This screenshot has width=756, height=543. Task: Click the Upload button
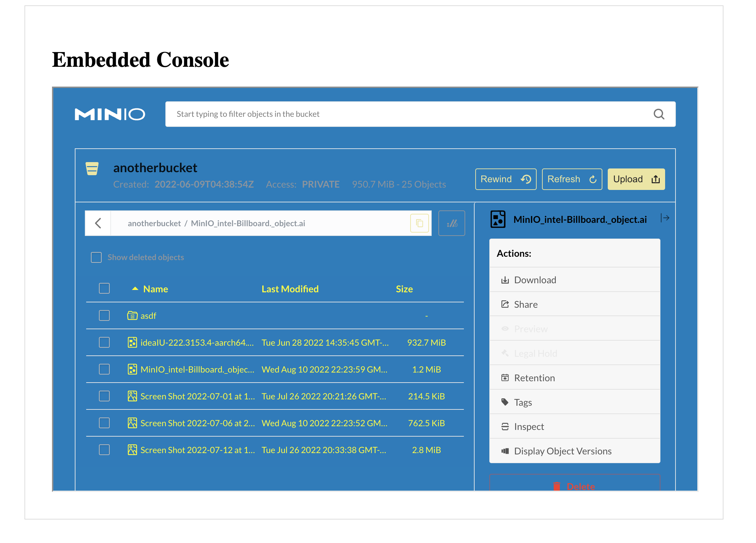(636, 179)
